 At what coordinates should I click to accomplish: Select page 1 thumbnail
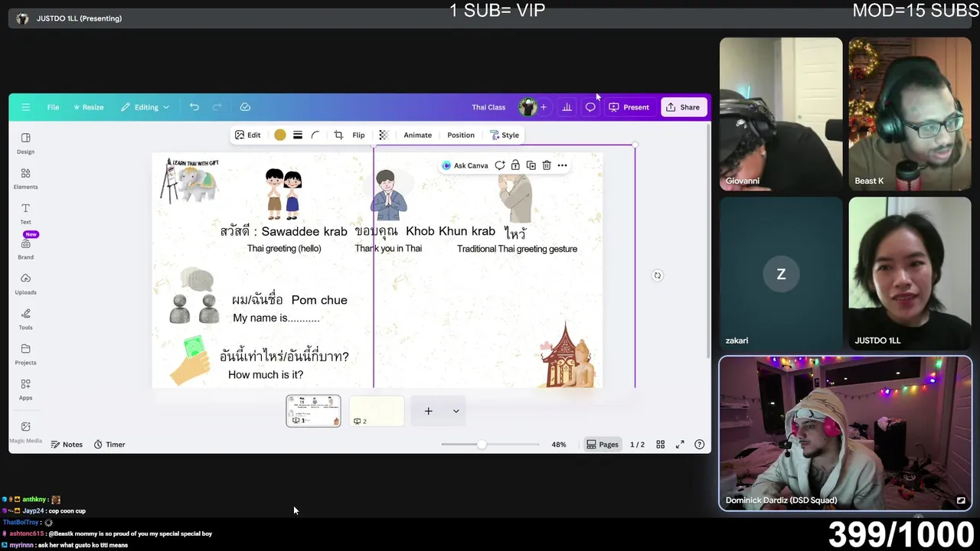(x=313, y=411)
